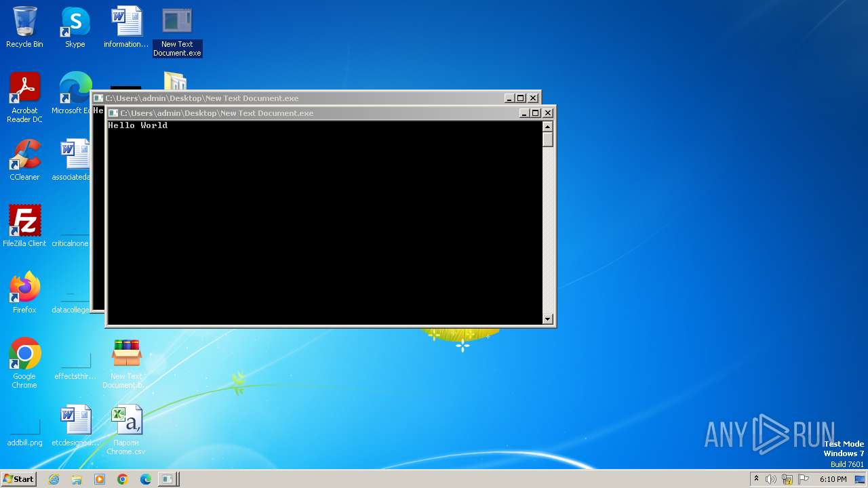Show hidden system tray icons
Screen dimensions: 868x488
click(756, 479)
